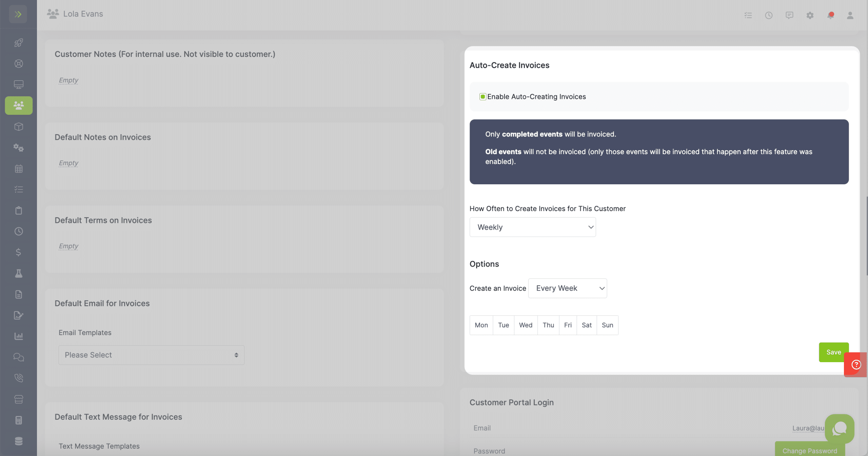This screenshot has width=868, height=456.
Task: Open the dollar sign billing icon
Action: (x=19, y=252)
